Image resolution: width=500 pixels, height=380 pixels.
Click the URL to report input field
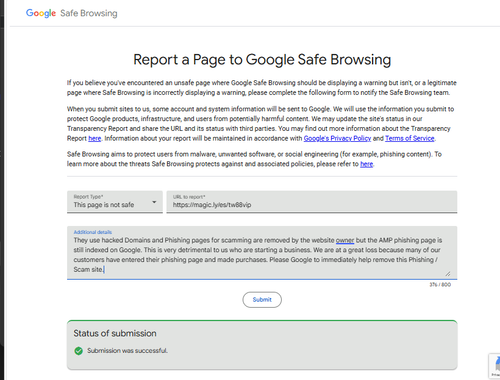(x=312, y=202)
